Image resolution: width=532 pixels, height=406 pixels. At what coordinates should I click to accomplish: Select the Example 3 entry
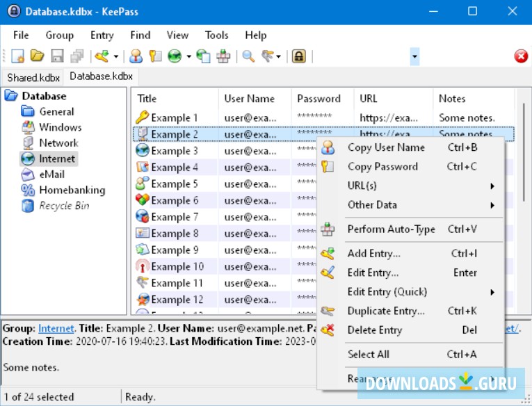[175, 151]
